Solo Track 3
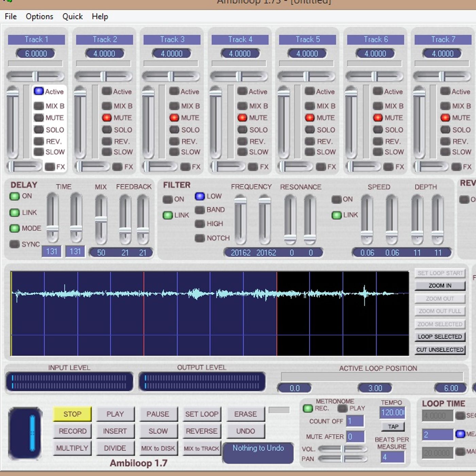476x476 pixels. point(174,130)
